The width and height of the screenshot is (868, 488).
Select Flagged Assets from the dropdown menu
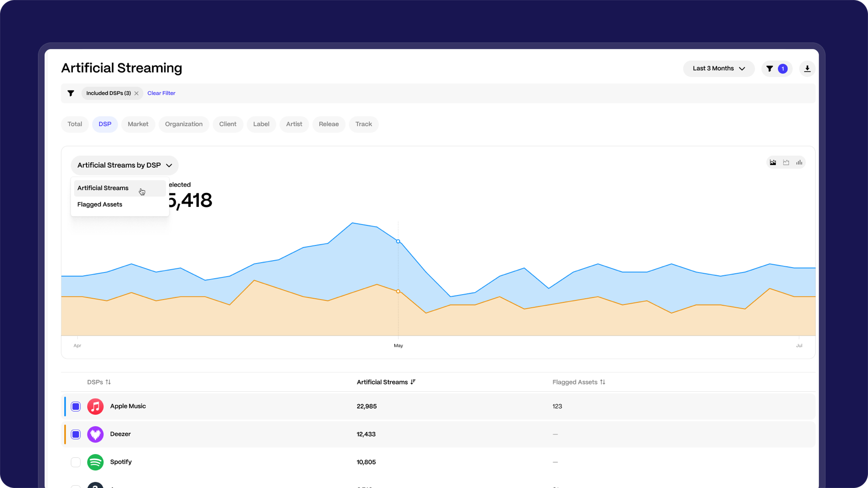tap(100, 205)
